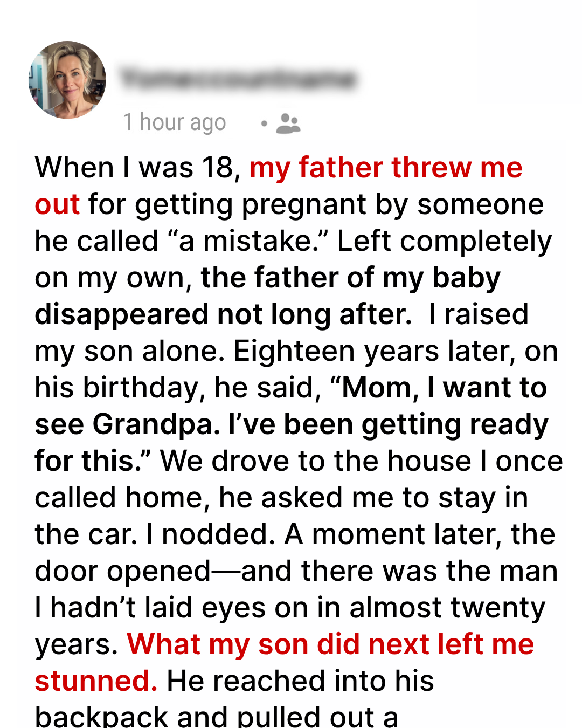Click bold "disappeared not long after" text
Screen dimensions: 582x728
pyautogui.click(x=223, y=314)
